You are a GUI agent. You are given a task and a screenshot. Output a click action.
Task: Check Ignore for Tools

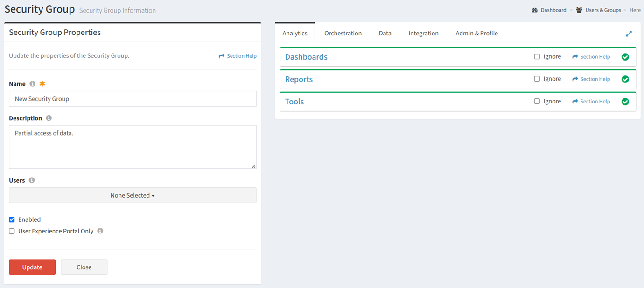click(537, 101)
